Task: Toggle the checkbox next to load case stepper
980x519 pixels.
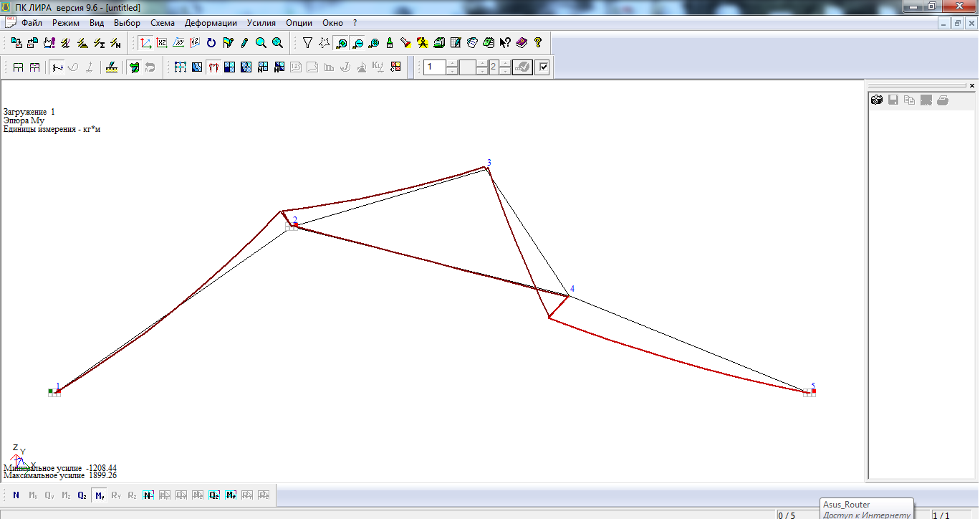Action: pyautogui.click(x=543, y=67)
